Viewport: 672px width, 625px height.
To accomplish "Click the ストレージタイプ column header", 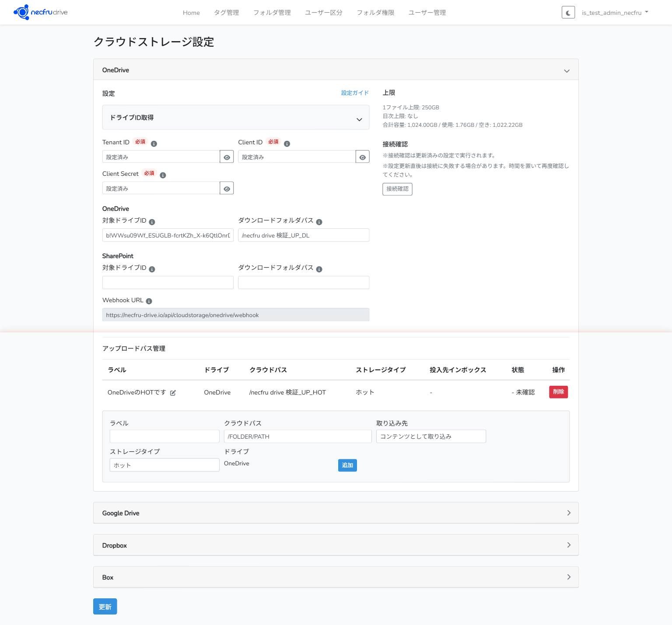I will pyautogui.click(x=381, y=370).
